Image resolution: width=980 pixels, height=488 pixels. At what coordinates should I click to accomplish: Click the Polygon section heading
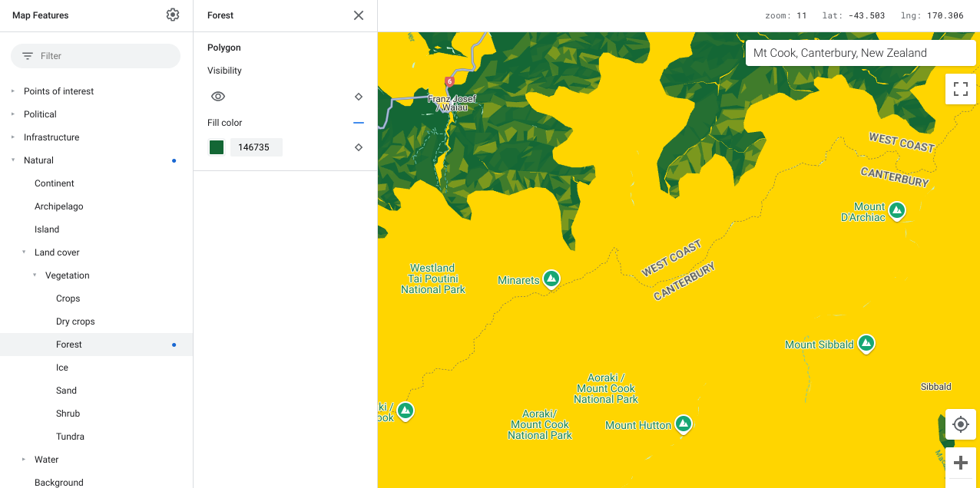224,48
